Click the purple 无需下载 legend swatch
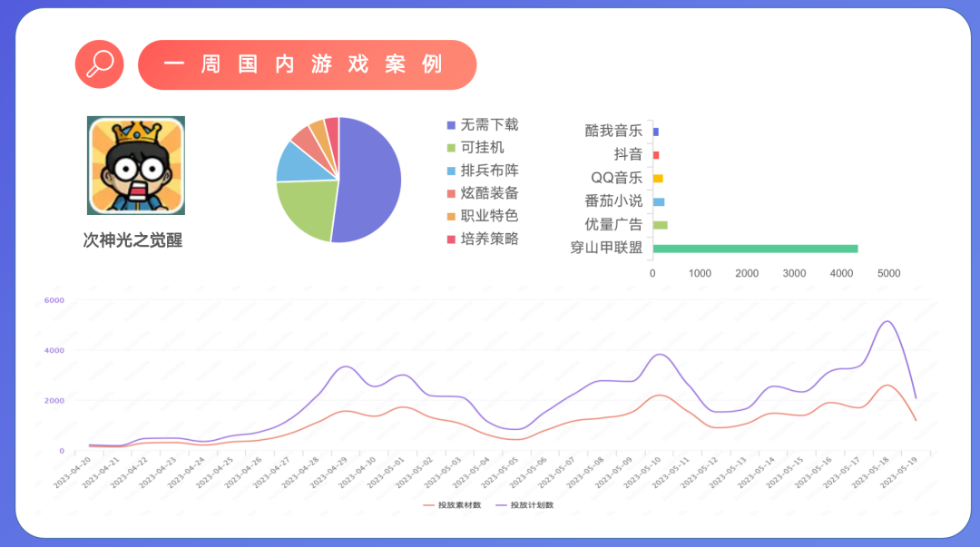 (451, 126)
